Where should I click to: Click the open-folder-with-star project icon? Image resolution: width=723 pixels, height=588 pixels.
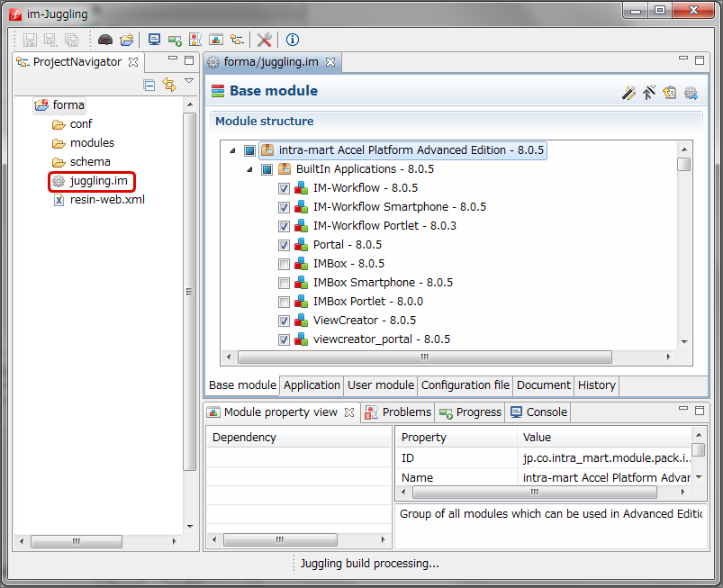point(127,41)
